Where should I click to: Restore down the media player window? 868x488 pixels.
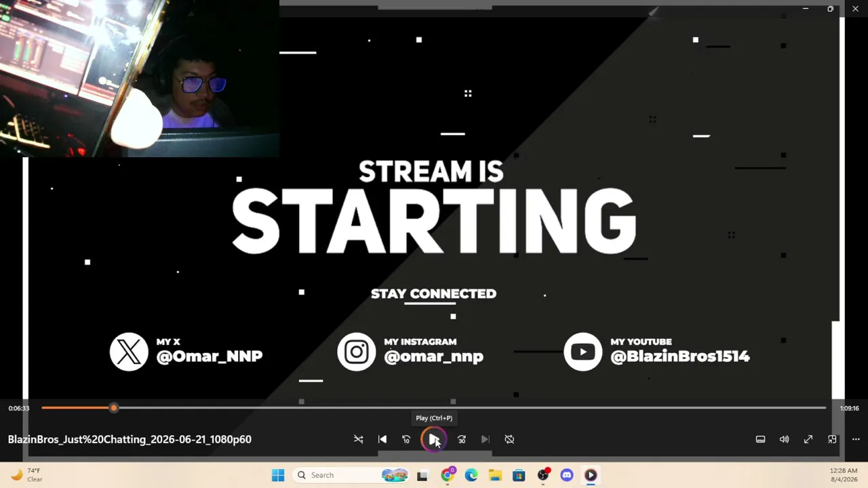[830, 9]
